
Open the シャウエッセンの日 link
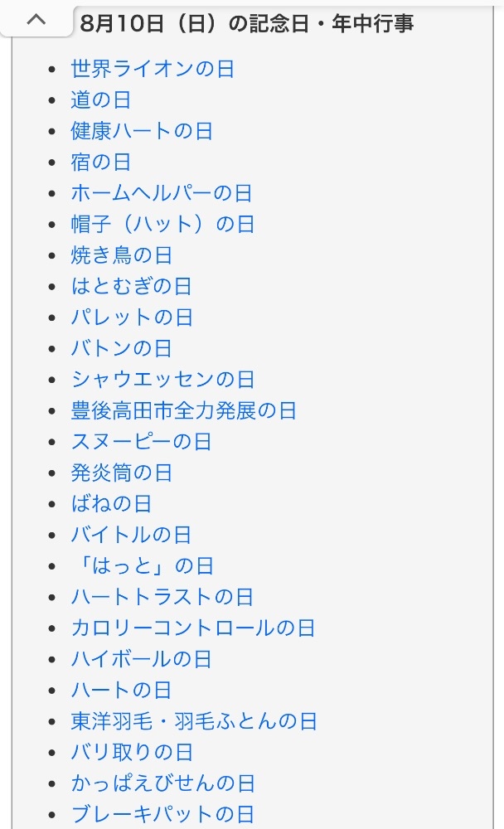point(162,380)
